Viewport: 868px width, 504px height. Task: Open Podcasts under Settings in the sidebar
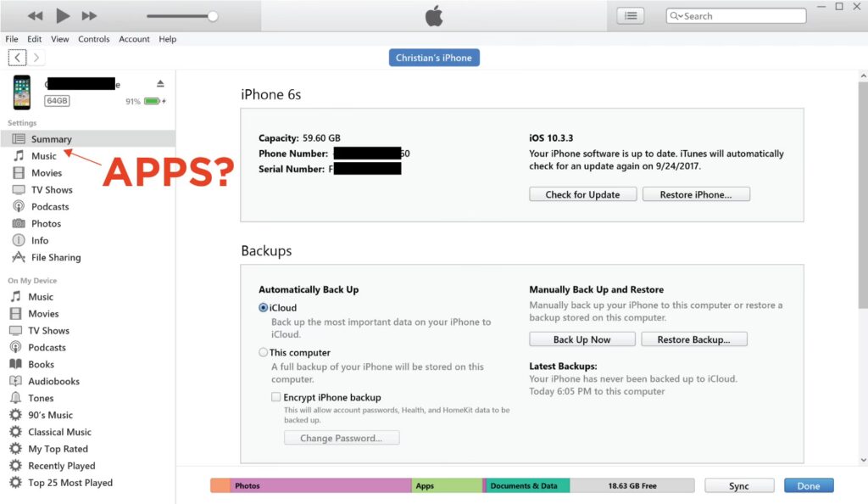[x=50, y=206]
